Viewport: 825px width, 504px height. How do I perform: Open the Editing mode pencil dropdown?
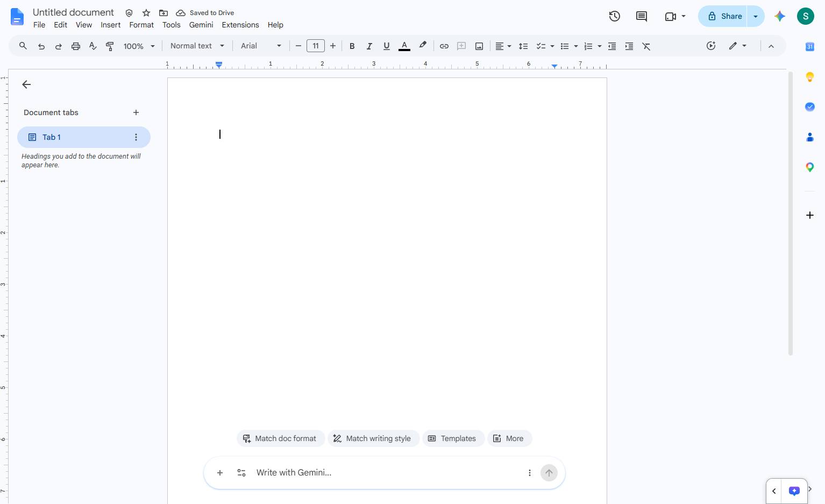click(x=737, y=46)
